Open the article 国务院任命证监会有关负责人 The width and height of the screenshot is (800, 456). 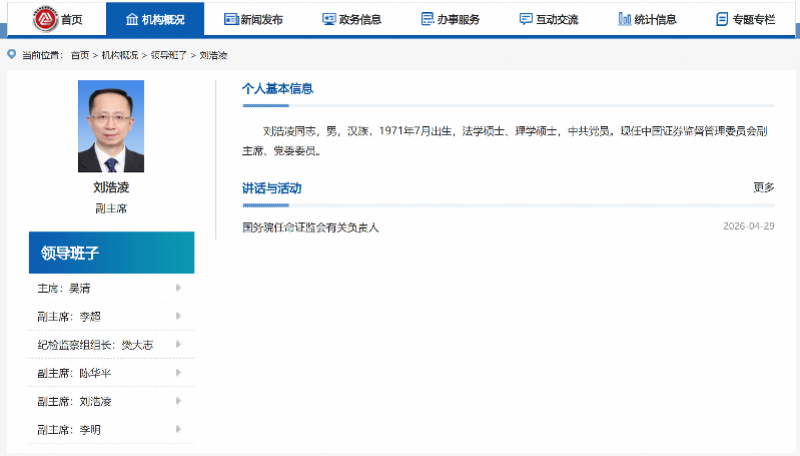click(311, 227)
